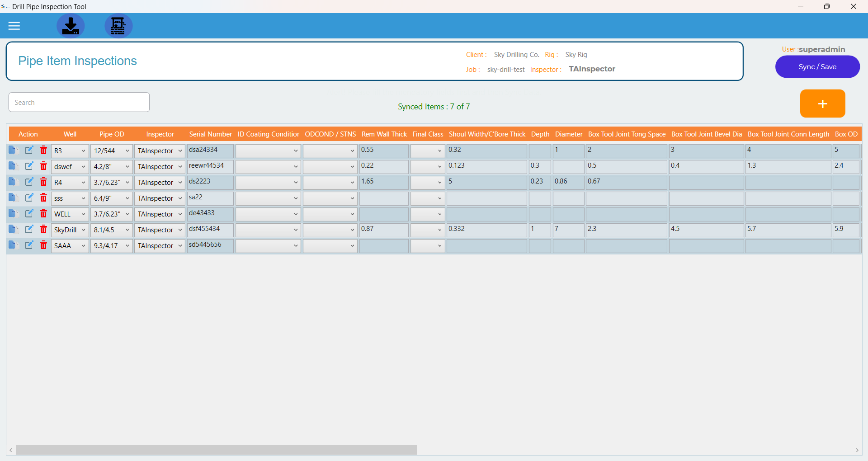Open the Well dropdown showing R3
The image size is (868, 461).
(x=70, y=151)
